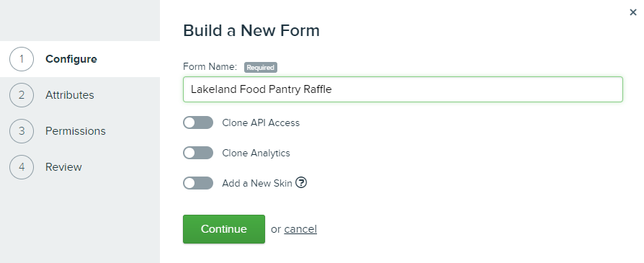Click the step 1 circle icon
This screenshot has width=644, height=263.
(x=22, y=59)
